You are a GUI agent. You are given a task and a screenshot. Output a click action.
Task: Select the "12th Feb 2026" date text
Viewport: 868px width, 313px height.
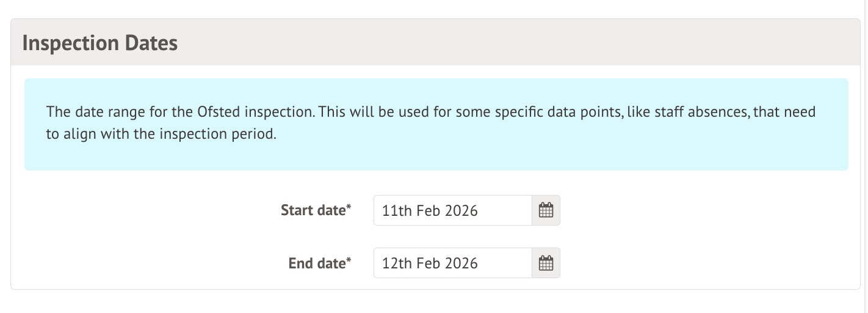point(430,263)
